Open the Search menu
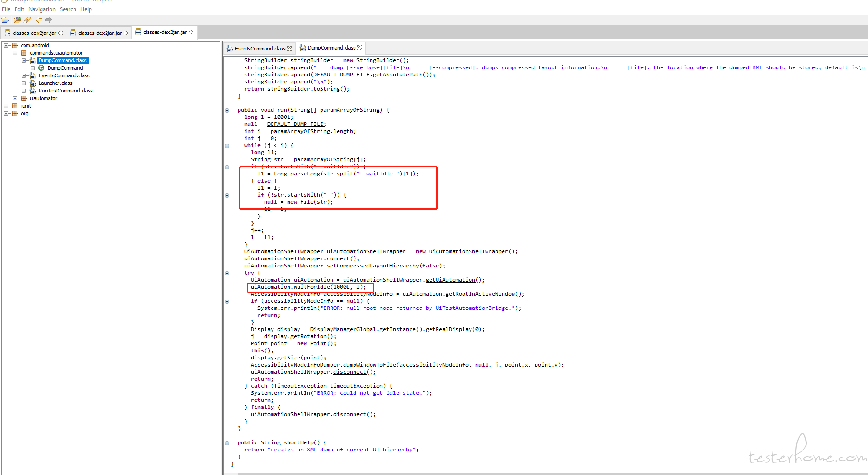This screenshot has width=868, height=475. pos(68,9)
